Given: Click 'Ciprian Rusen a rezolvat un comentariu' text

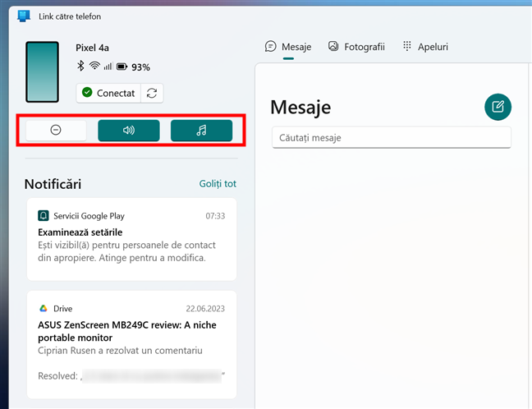Looking at the screenshot, I should [120, 351].
